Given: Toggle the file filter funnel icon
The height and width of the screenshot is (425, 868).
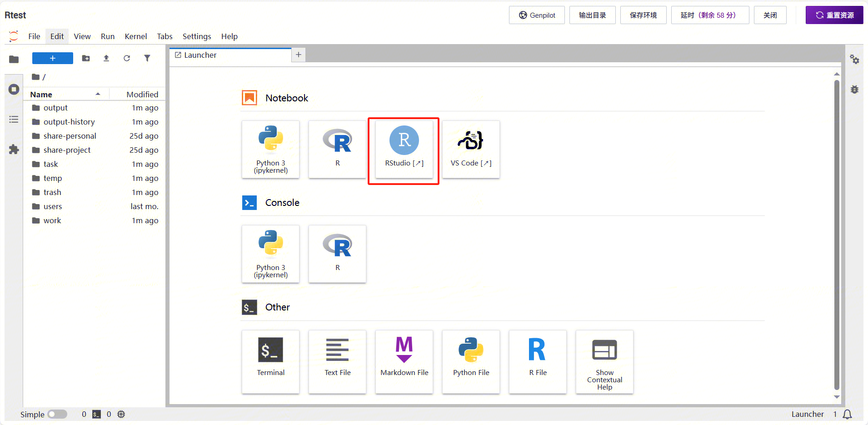Looking at the screenshot, I should tap(147, 58).
